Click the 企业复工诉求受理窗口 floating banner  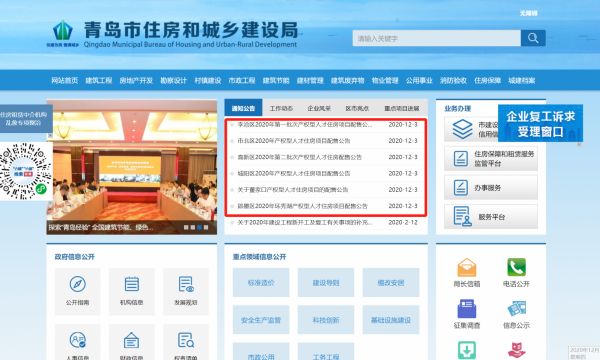540,123
